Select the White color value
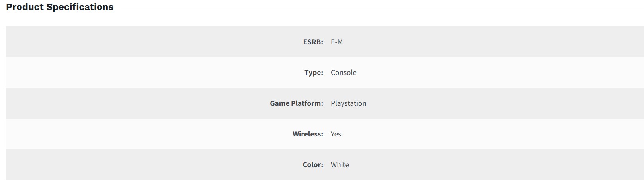 click(340, 165)
